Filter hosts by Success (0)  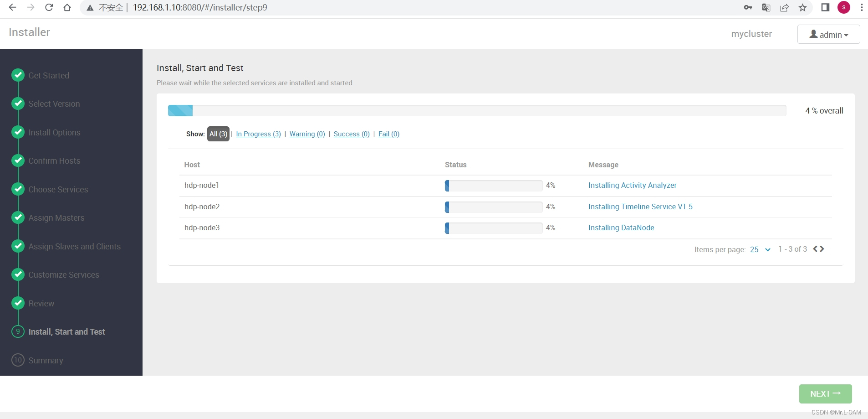coord(352,134)
